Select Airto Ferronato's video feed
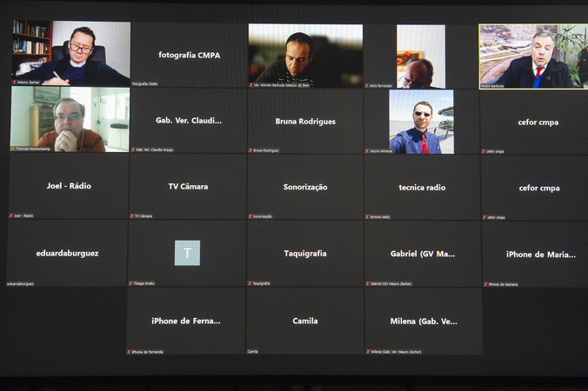The height and width of the screenshot is (391, 588). [x=421, y=56]
